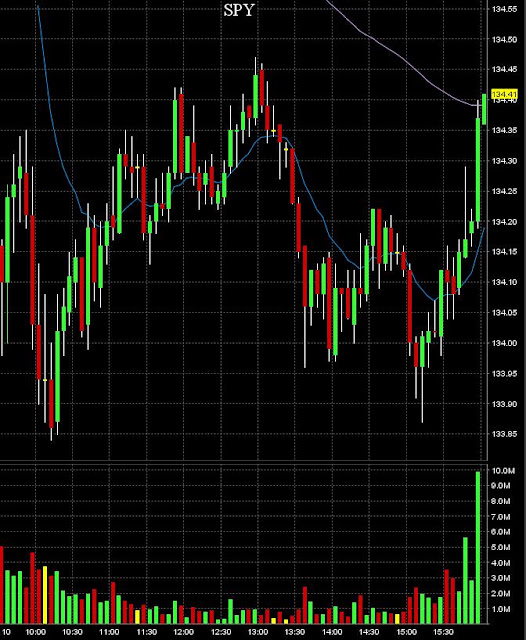Viewport: 526px width, 640px height.
Task: Click the 13:30 time axis label
Action: click(295, 632)
